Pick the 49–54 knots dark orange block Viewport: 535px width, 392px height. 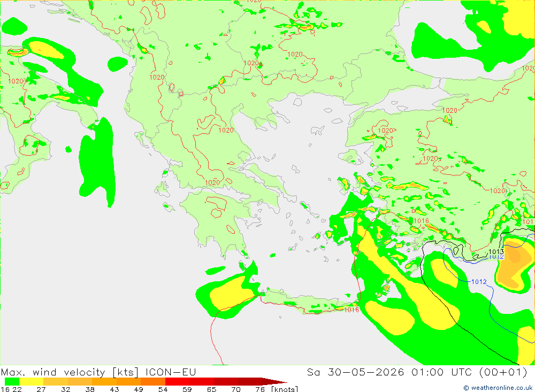153,381
